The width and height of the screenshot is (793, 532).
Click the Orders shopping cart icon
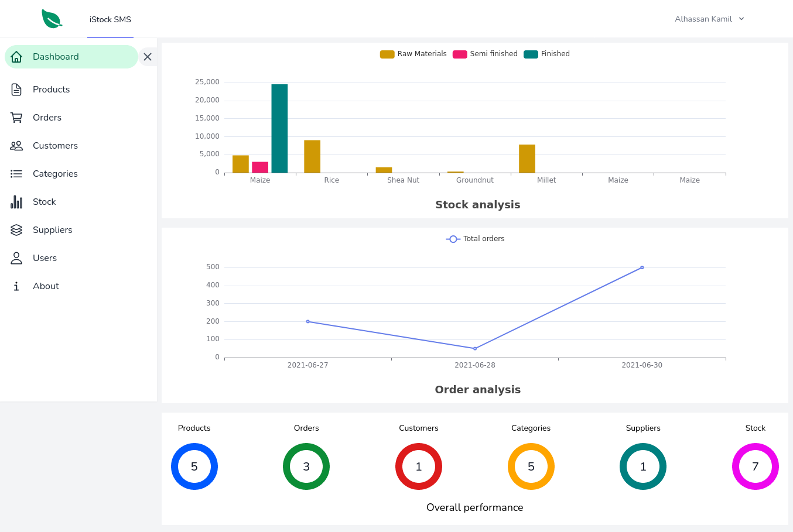click(16, 118)
